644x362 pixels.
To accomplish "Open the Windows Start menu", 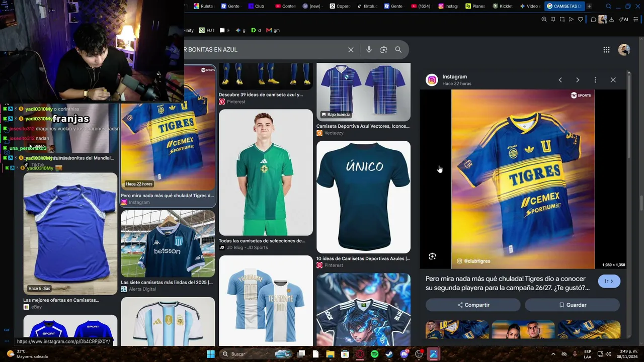I will (x=210, y=354).
